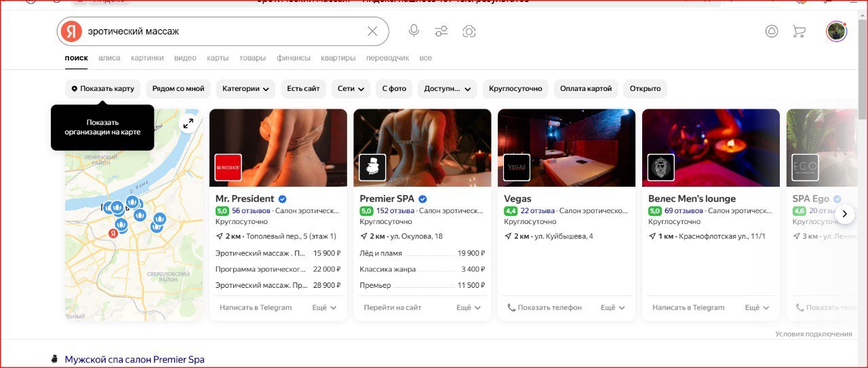868x368 pixels.
Task: Click Написать в Telegram on Mr. President card
Action: (x=256, y=308)
